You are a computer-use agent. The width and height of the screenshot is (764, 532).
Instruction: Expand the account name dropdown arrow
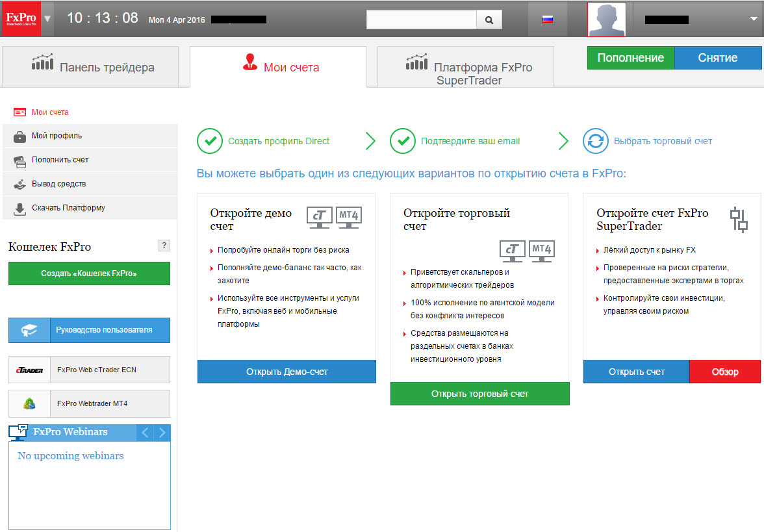[x=754, y=19]
